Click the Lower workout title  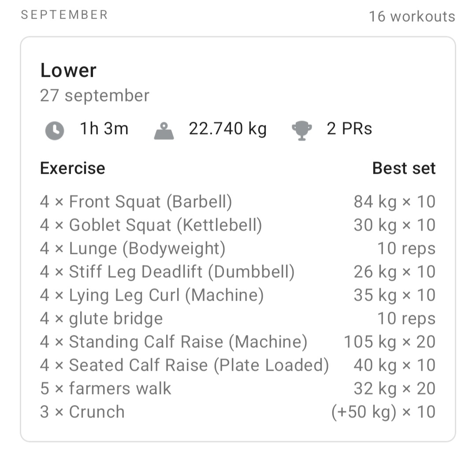click(68, 71)
